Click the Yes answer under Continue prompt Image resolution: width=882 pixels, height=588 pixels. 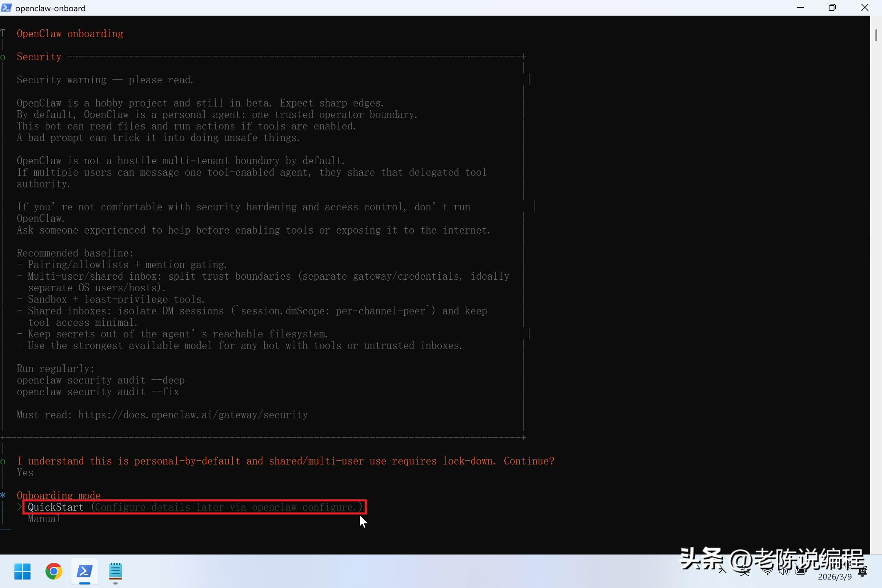click(x=25, y=472)
